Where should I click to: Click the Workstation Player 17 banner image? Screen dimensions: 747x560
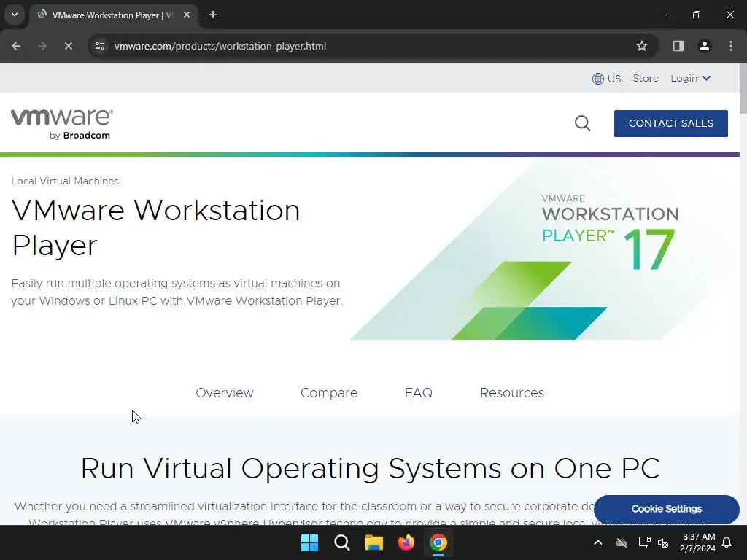pos(543,249)
